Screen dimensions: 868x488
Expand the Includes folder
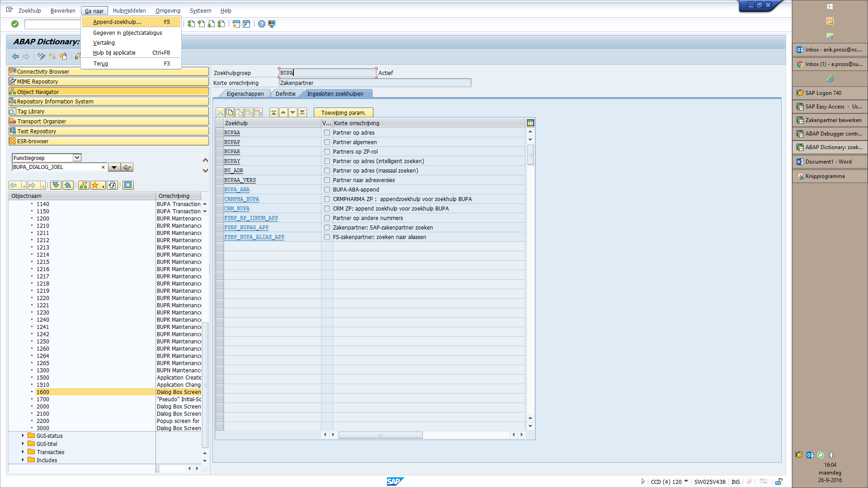(x=23, y=460)
